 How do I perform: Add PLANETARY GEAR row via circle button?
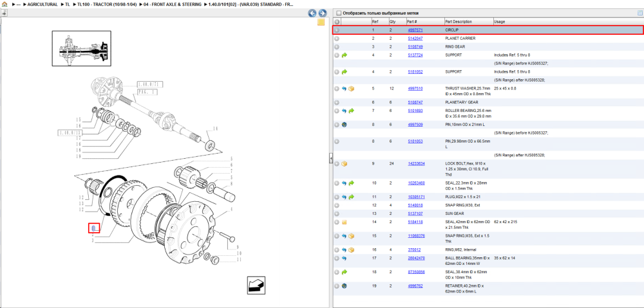[x=337, y=102]
